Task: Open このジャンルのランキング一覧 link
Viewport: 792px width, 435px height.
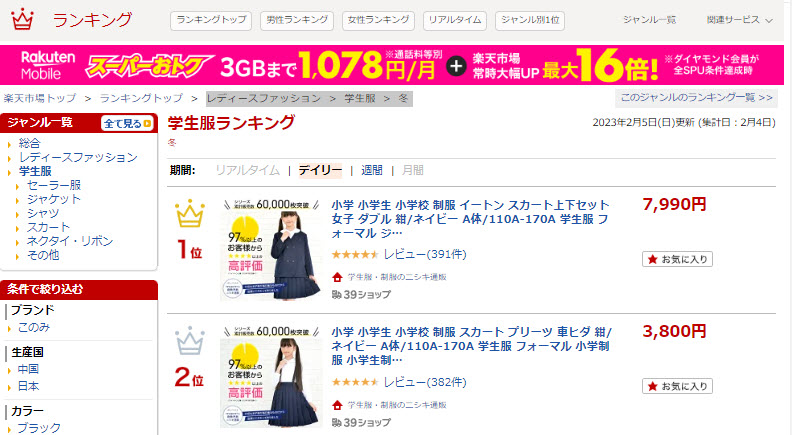Action: pyautogui.click(x=696, y=98)
